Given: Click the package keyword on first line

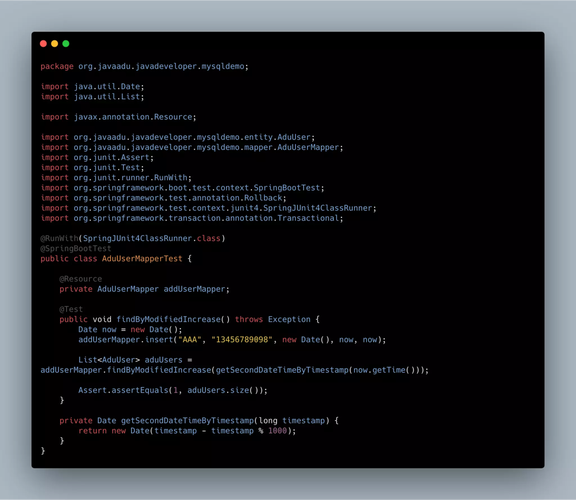Looking at the screenshot, I should click(57, 66).
